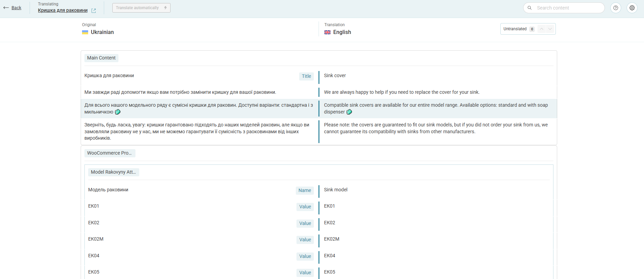The image size is (644, 279).
Task: Click the Value tag in the EK01 row
Action: pos(305,207)
